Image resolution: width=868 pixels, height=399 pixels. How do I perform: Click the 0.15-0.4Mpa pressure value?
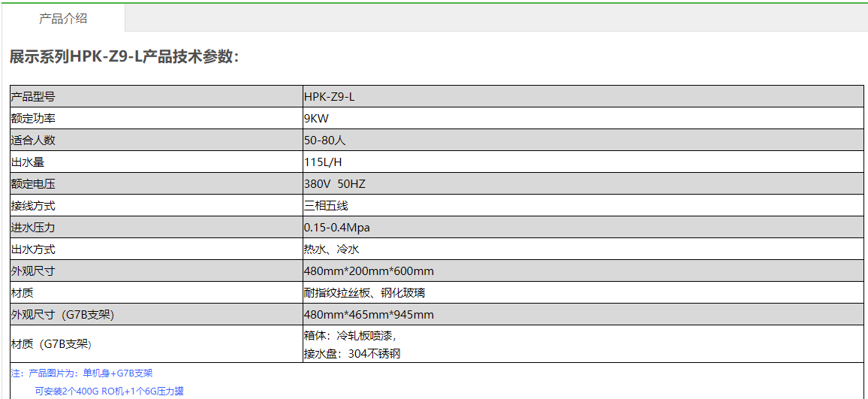pos(336,227)
